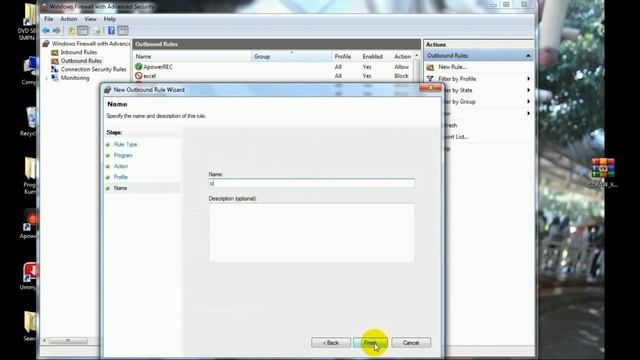Click the Inbound Rules tree icon

pyautogui.click(x=55, y=52)
